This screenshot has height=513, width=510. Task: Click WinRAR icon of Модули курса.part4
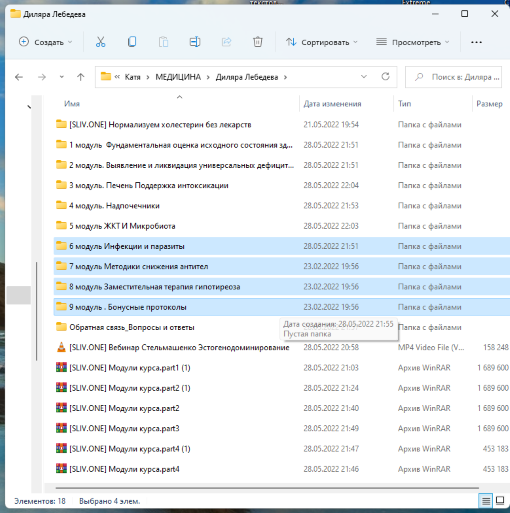point(61,469)
